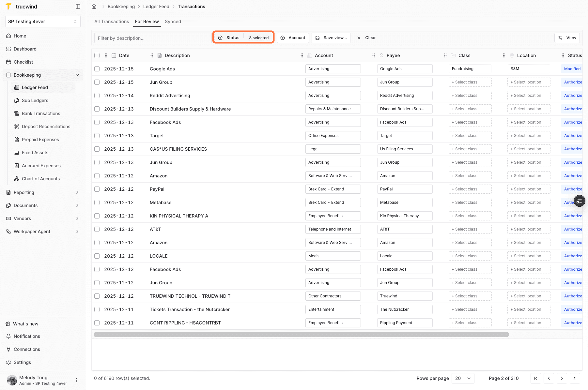Jump to the last page
This screenshot has width=588, height=390.
(575, 378)
